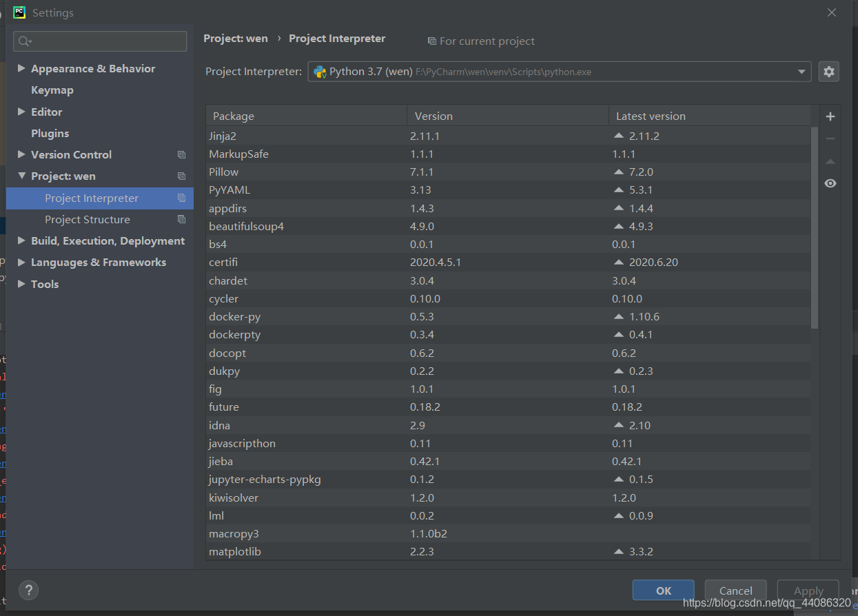Screen dimensions: 858x616
Task: Click the OK button
Action: tap(664, 591)
